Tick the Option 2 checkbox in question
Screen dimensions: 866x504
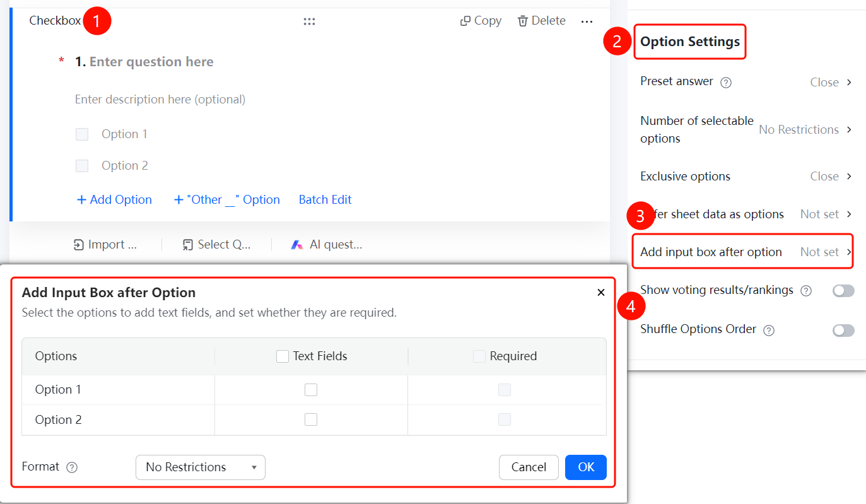[82, 166]
